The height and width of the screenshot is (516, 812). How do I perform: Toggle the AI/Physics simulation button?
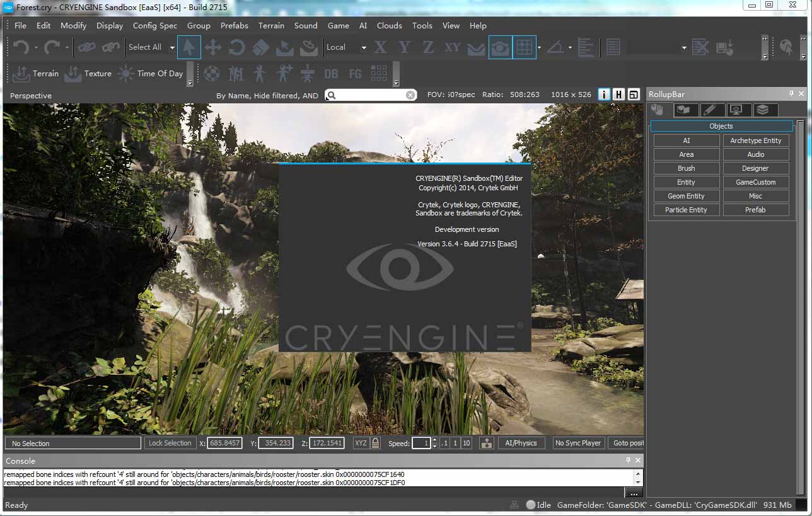pos(521,443)
